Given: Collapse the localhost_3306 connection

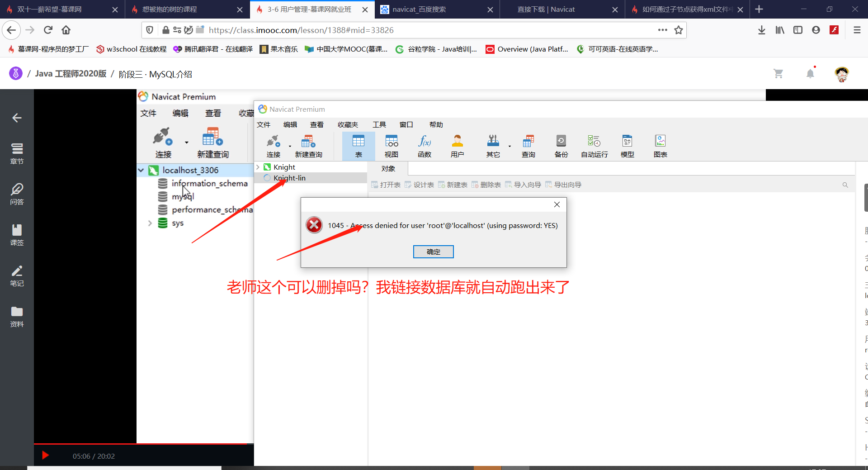Looking at the screenshot, I should pos(142,170).
